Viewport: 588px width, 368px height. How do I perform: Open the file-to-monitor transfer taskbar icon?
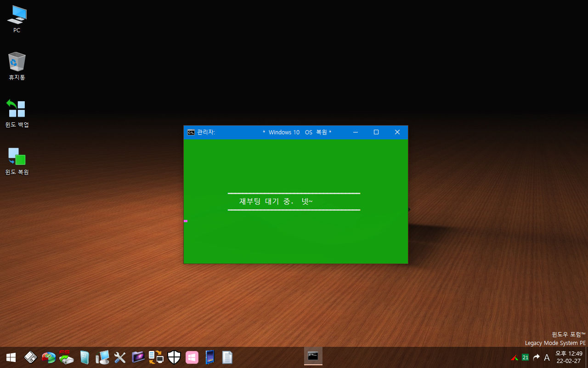coord(156,357)
